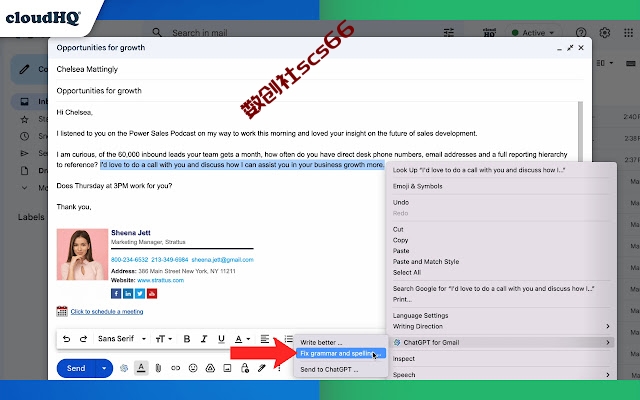Select Emoji & Symbols menu entry
The image size is (640, 400).
coord(418,186)
